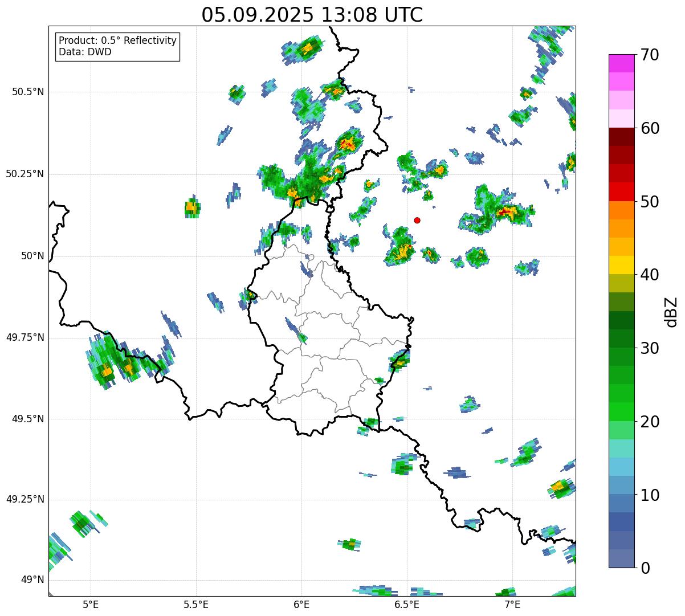Click the Product: 0.5° Reflectivity label
This screenshot has height=616, width=685.
point(118,41)
